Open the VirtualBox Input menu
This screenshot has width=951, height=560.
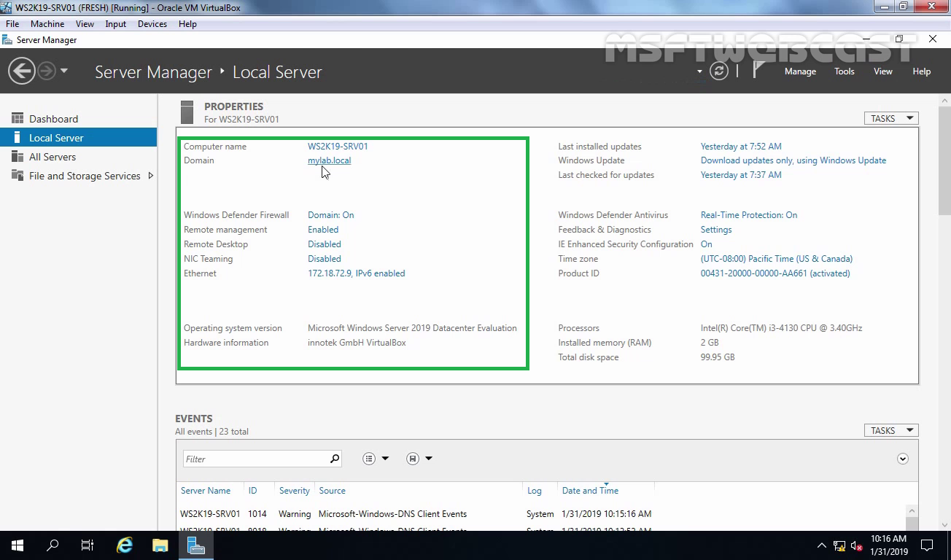coord(116,24)
